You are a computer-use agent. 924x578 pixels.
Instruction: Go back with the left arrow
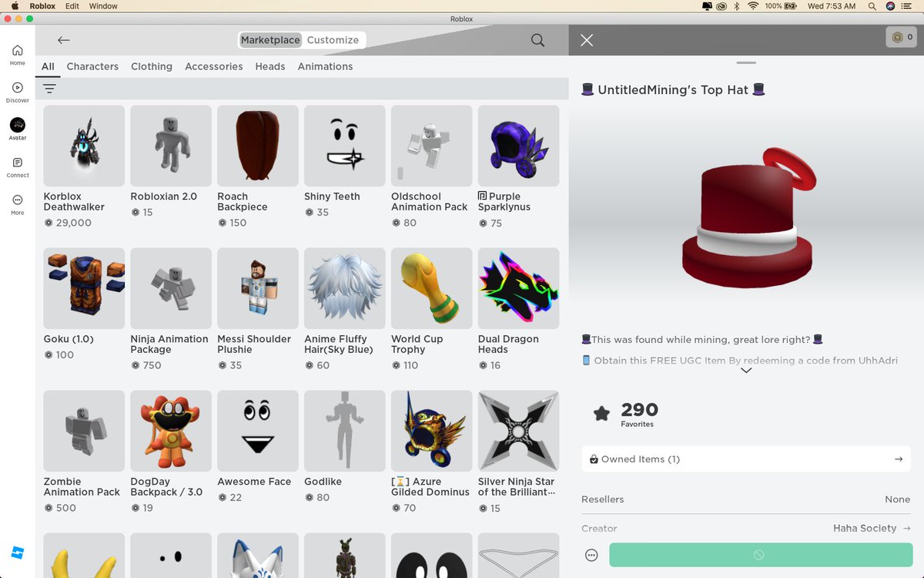[64, 40]
